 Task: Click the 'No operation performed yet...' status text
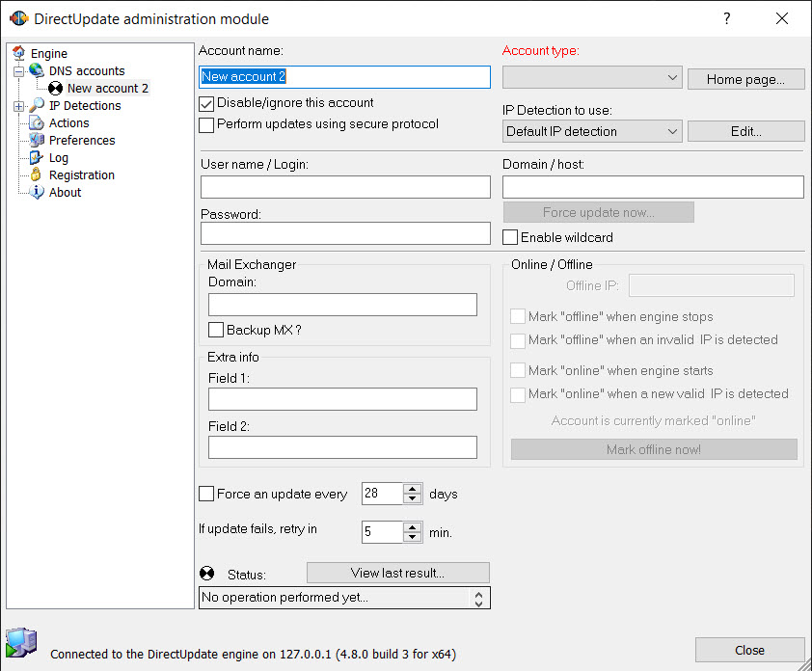[284, 598]
